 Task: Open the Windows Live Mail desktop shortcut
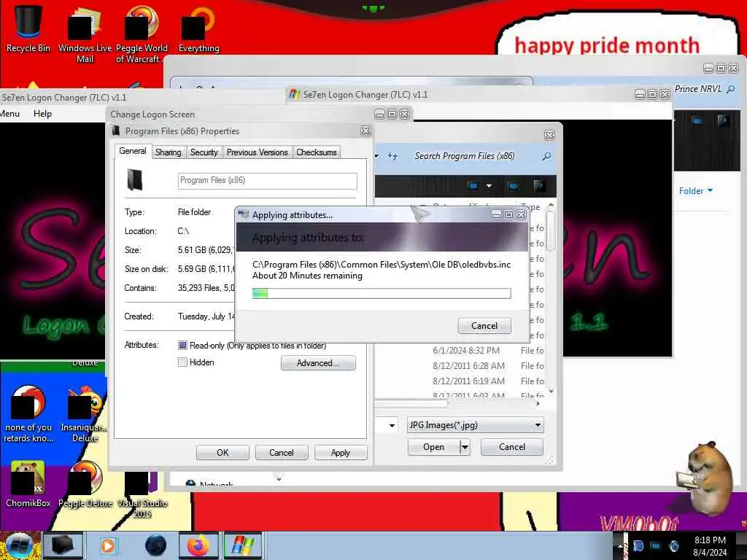click(x=85, y=34)
